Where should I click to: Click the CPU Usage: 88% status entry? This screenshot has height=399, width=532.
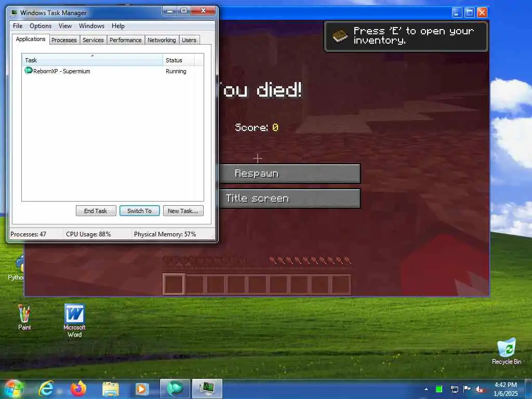88,234
